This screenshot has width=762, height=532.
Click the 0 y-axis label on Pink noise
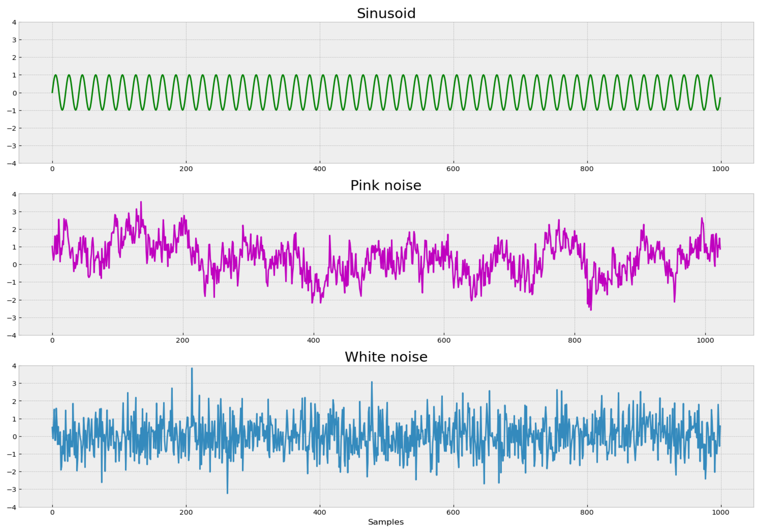(14, 265)
